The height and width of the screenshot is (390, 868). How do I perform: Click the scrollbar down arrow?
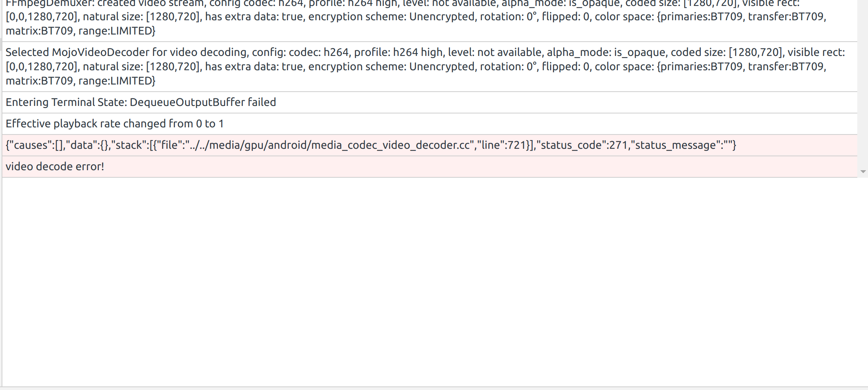(863, 172)
